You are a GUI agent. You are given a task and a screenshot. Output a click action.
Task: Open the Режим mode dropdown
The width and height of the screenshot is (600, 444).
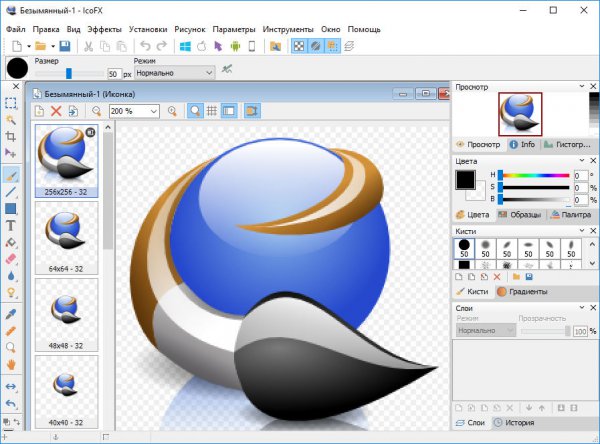[x=174, y=73]
